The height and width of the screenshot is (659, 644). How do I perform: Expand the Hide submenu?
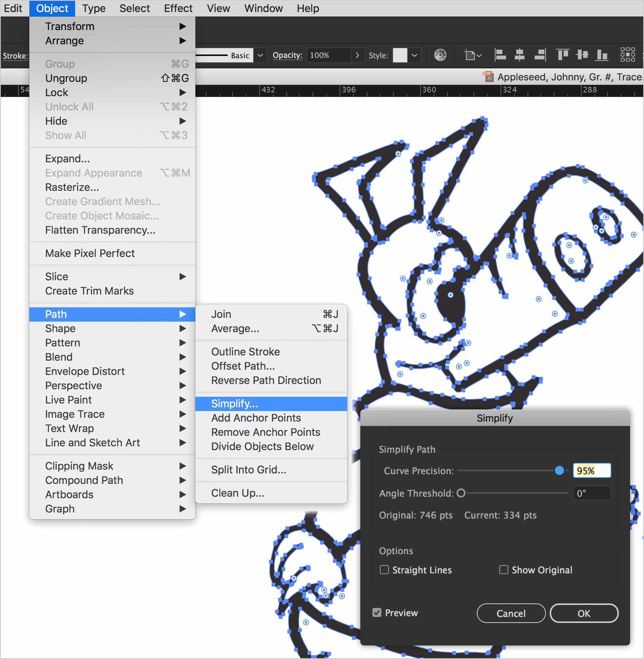click(112, 121)
